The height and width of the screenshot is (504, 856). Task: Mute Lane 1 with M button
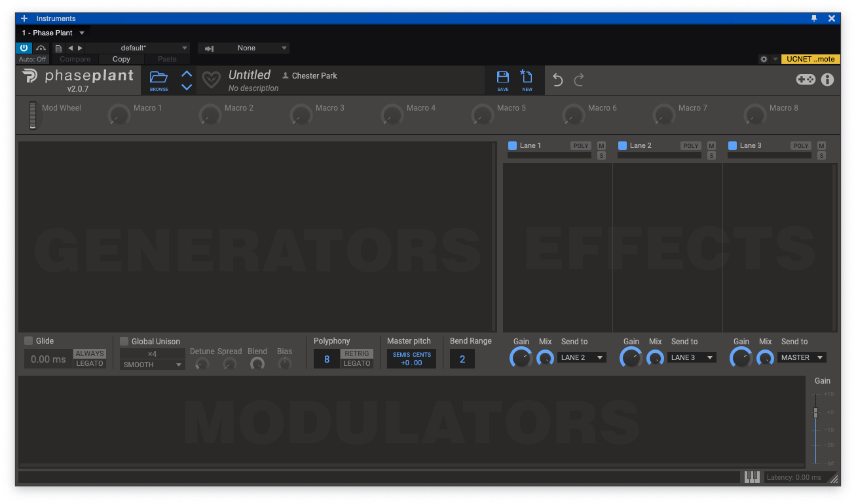coord(601,145)
